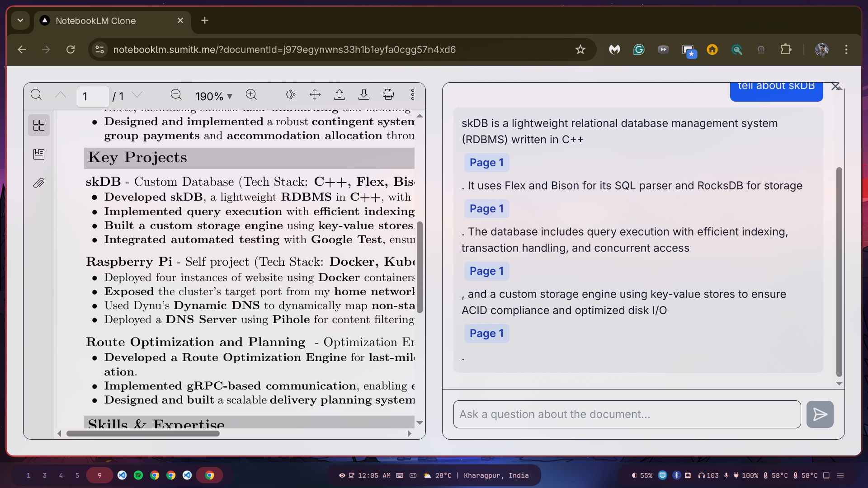
Task: Print the document
Action: (389, 94)
